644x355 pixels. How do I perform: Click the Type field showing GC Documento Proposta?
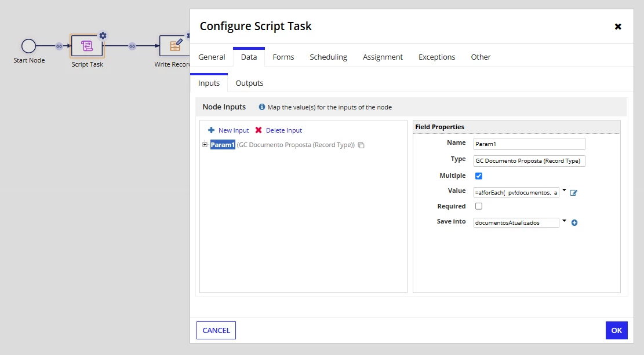[x=529, y=161]
